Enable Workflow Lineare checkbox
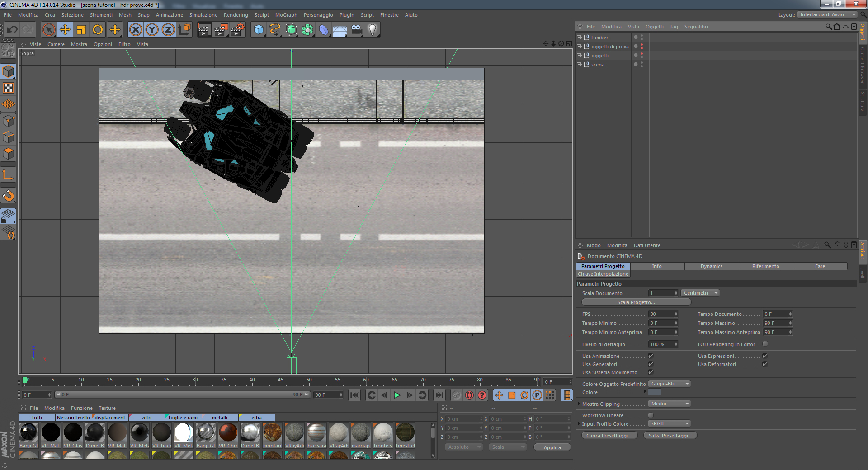 (x=651, y=415)
